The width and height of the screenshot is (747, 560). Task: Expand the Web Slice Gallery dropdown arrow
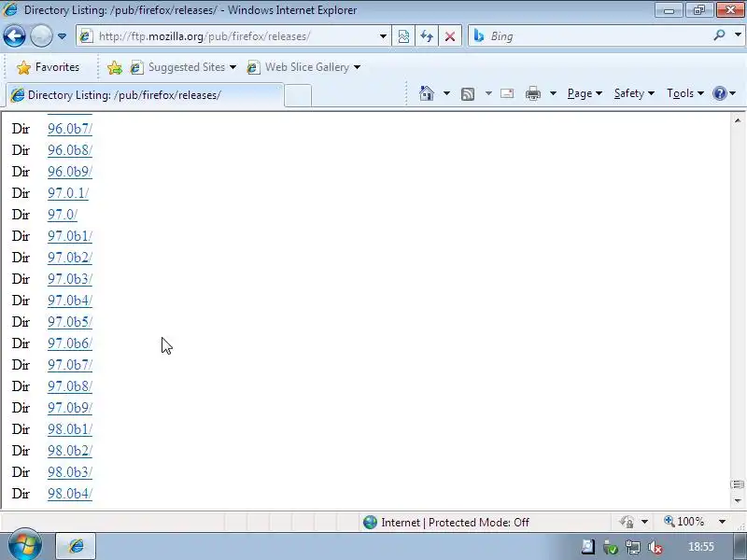click(357, 67)
